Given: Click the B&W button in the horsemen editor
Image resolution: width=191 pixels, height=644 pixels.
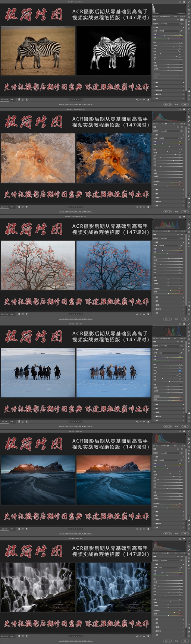Looking at the screenshot, I should point(182,342).
